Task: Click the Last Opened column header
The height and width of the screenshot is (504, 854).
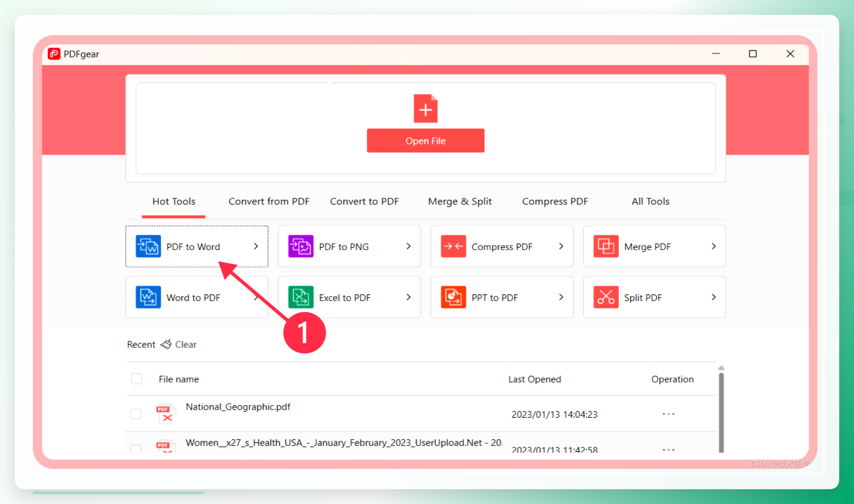Action: 534,379
